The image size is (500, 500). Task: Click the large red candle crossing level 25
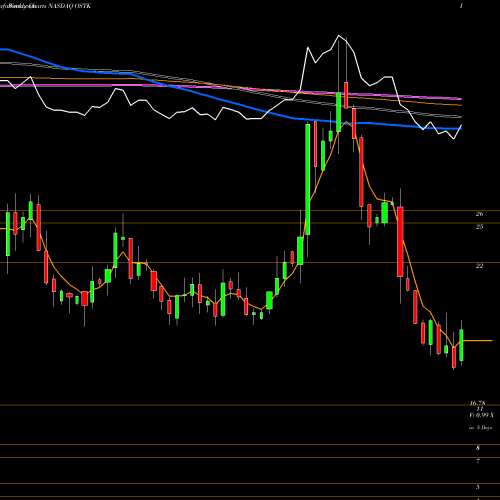point(400,242)
